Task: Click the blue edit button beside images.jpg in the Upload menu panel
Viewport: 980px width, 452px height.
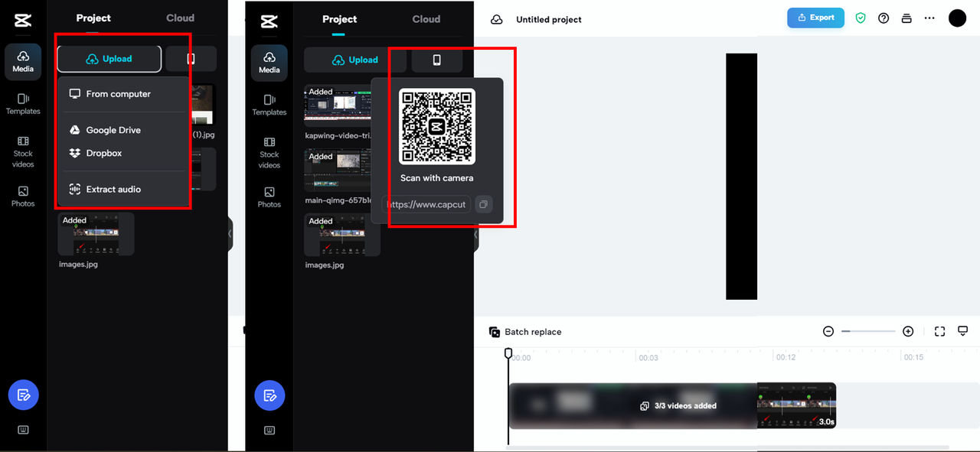Action: point(24,395)
